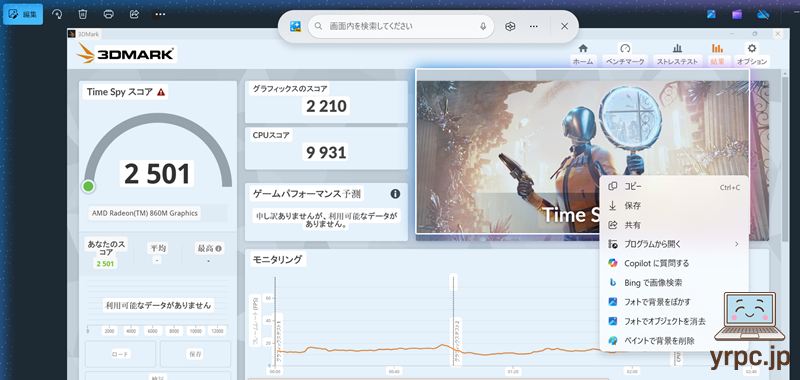Image resolution: width=800 pixels, height=380 pixels.
Task: Close the visual search bar
Action: pos(564,26)
